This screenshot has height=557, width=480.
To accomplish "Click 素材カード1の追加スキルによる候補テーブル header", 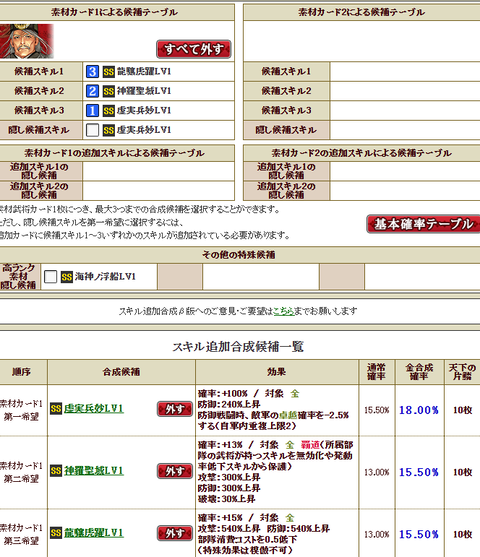I will click(117, 153).
